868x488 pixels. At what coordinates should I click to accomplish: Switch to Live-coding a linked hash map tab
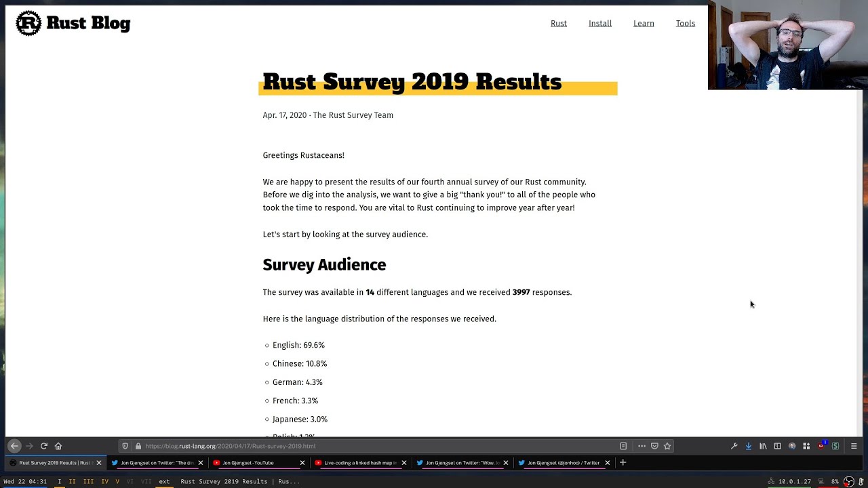(361, 463)
